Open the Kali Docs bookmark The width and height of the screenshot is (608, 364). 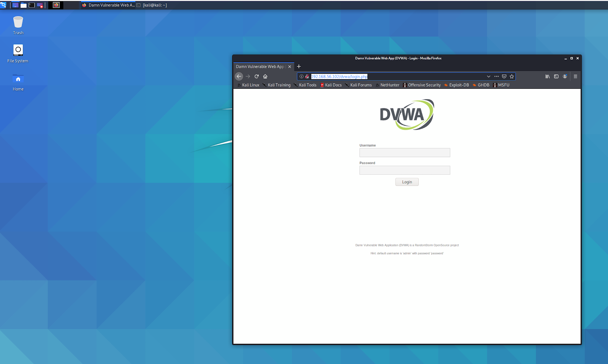pos(331,85)
